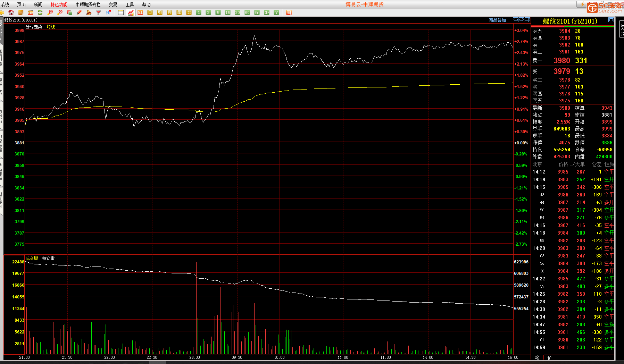Click the next contract right arrow button
624x364 pixels.
(522, 20)
